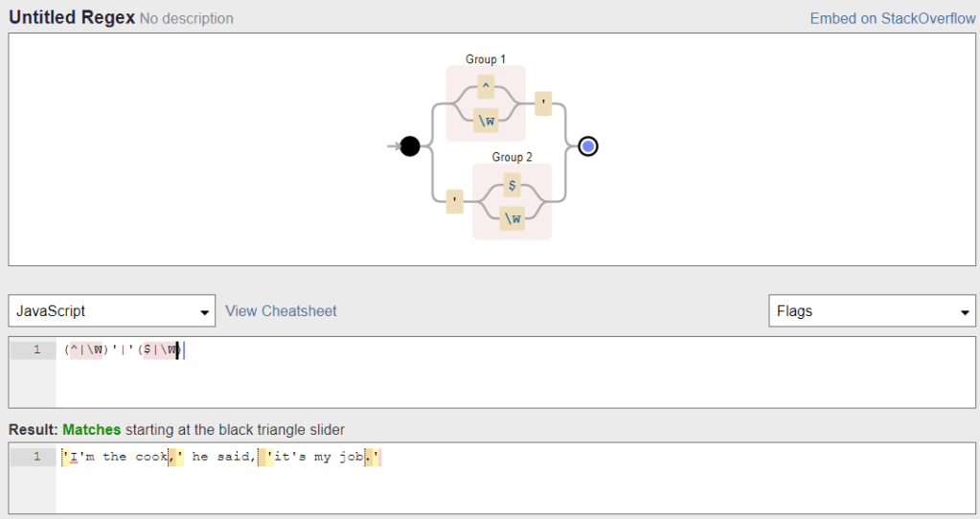This screenshot has height=519, width=980.
Task: Click the quote node before Group 2
Action: pos(455,201)
